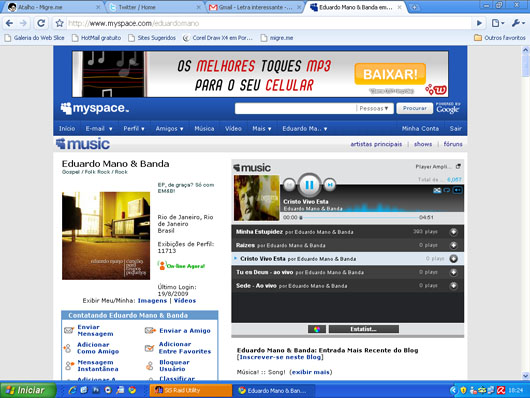Go forward using the browser forward arrow
The height and width of the screenshot is (398, 530).
coord(23,23)
